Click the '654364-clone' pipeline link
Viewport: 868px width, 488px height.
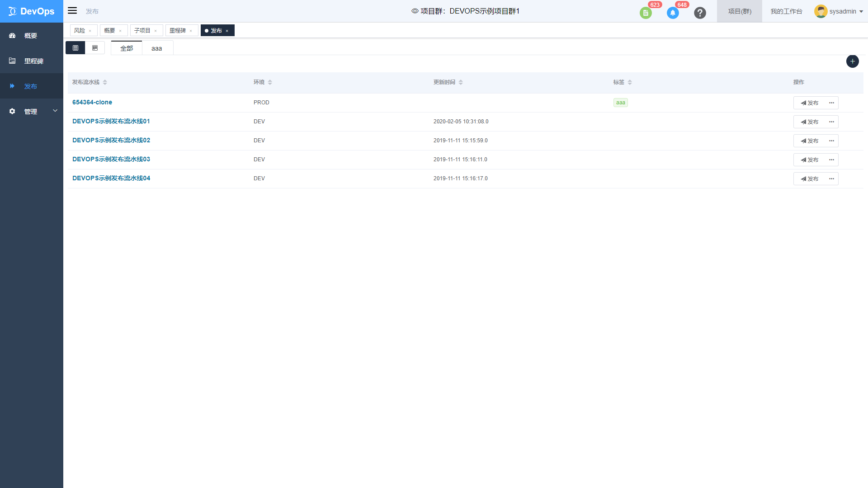(92, 102)
